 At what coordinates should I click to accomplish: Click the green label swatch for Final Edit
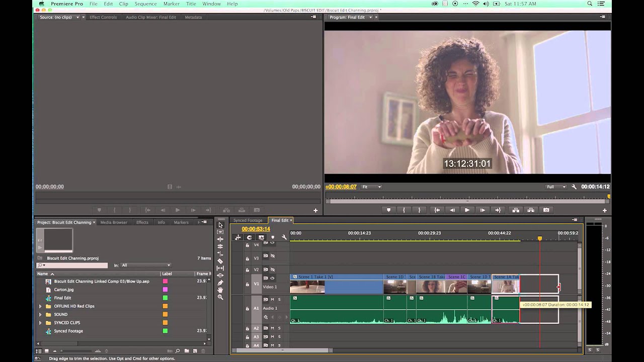click(x=165, y=298)
